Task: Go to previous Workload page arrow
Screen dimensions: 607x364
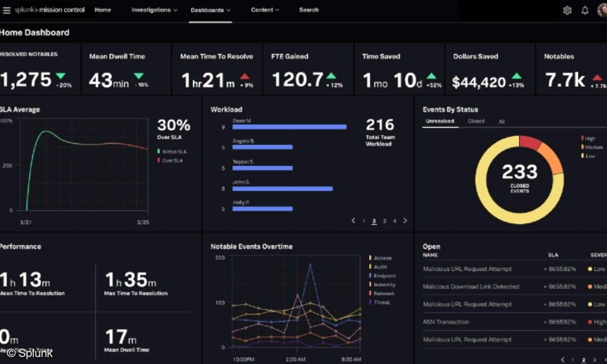Action: point(353,221)
